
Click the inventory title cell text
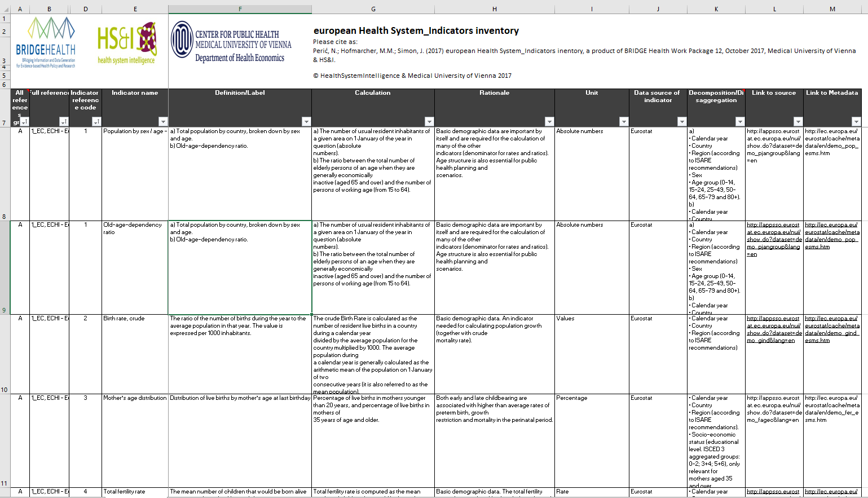click(416, 31)
